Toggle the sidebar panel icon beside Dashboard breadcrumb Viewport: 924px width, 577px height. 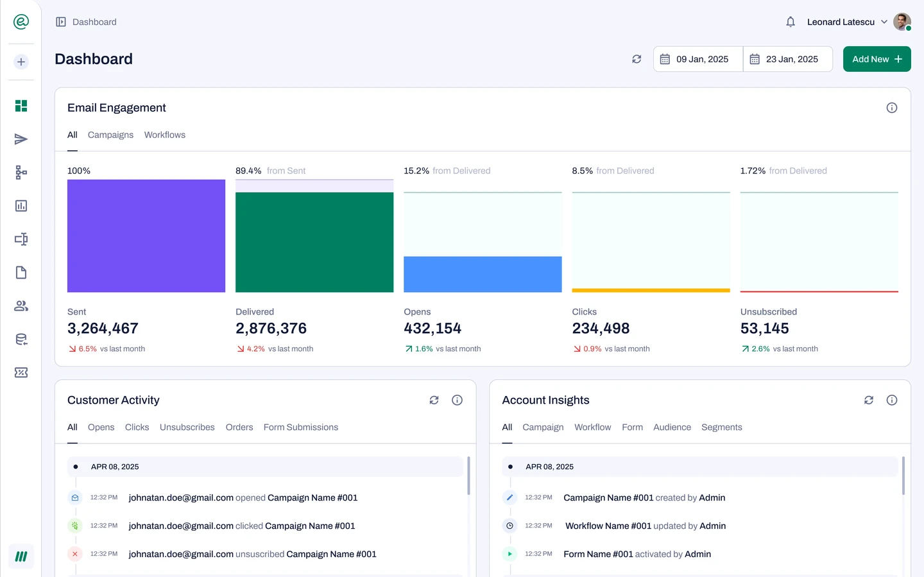click(61, 22)
